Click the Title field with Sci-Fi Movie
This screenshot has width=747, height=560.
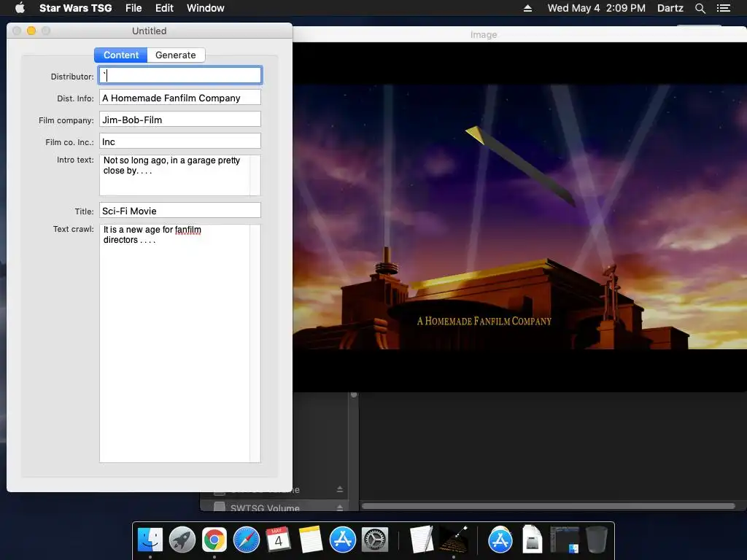(x=180, y=211)
